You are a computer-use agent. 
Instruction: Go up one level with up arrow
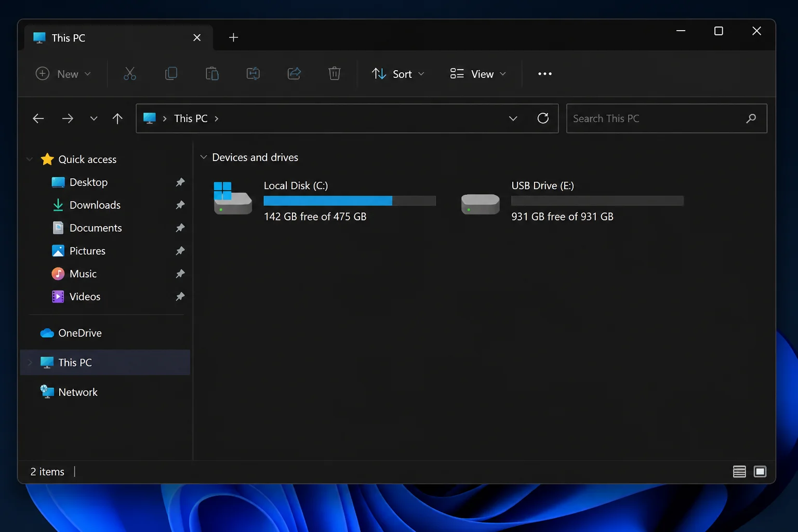tap(117, 118)
